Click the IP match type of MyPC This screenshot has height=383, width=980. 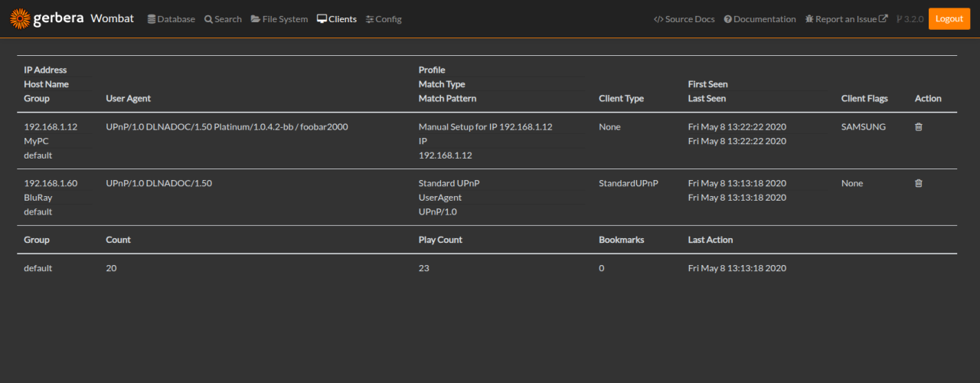pos(423,142)
